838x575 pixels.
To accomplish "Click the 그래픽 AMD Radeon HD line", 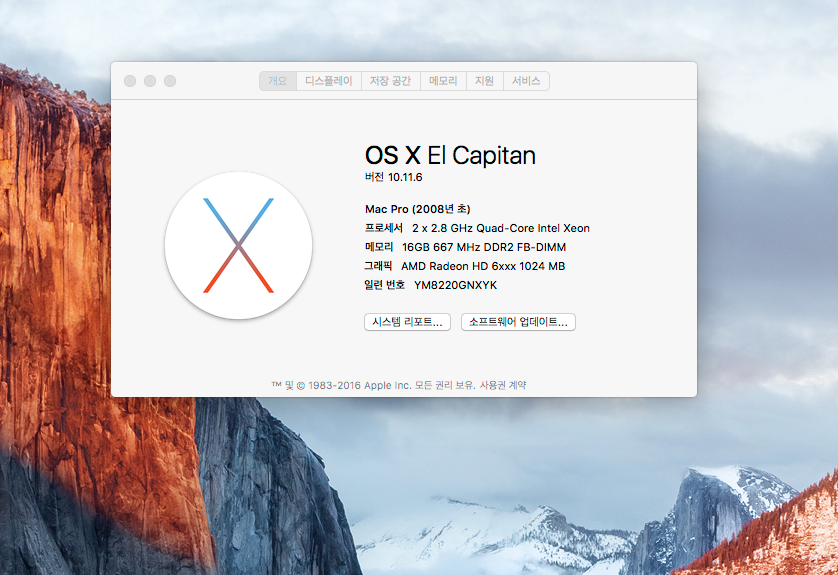I will point(465,266).
